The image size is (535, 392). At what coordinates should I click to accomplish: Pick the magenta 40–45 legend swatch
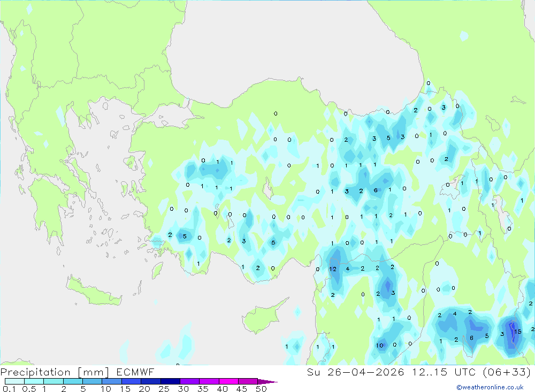coord(228,381)
